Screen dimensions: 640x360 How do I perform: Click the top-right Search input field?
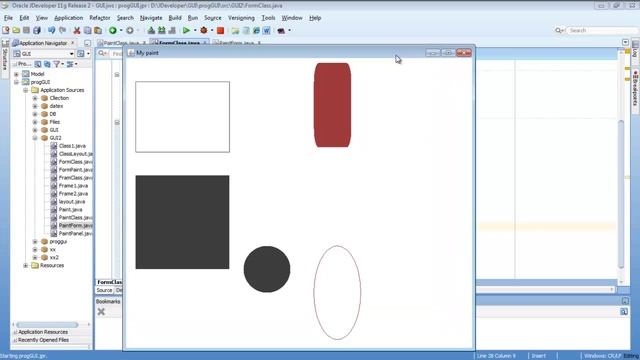[x=602, y=30]
